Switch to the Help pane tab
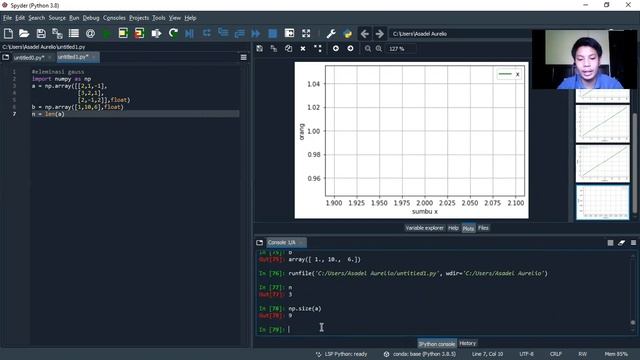640x360 pixels. tap(453, 228)
